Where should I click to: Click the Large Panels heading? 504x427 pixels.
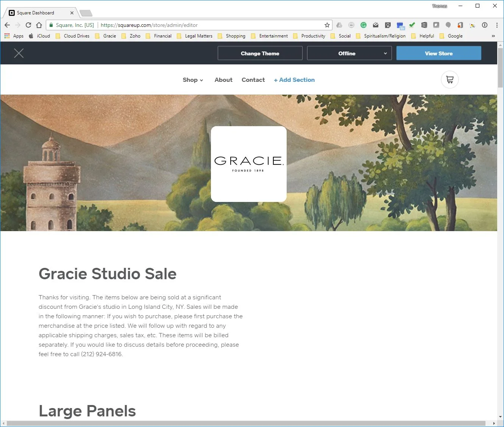[87, 411]
